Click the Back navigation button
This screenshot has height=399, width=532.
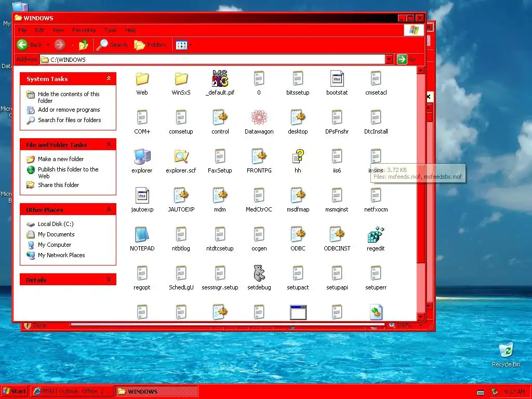pos(30,45)
